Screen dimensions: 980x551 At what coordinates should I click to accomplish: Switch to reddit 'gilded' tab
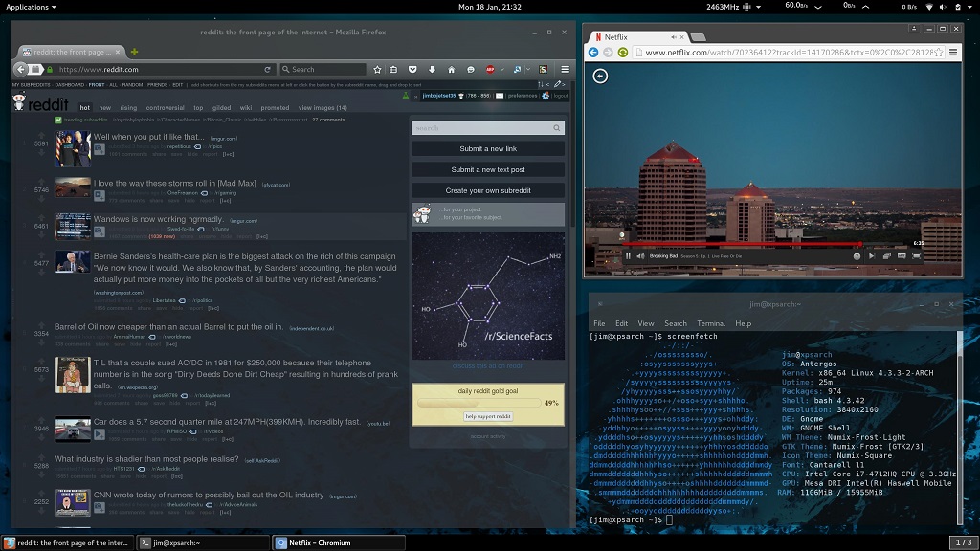tap(221, 108)
